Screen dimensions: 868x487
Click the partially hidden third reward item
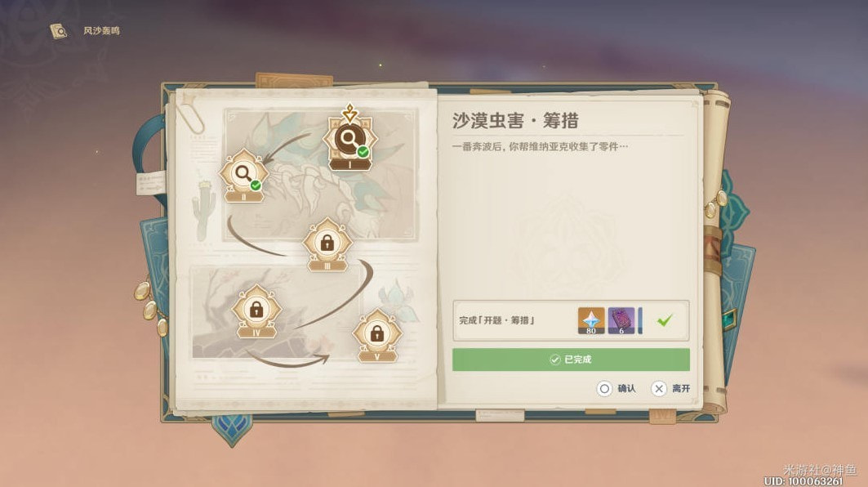tap(640, 321)
